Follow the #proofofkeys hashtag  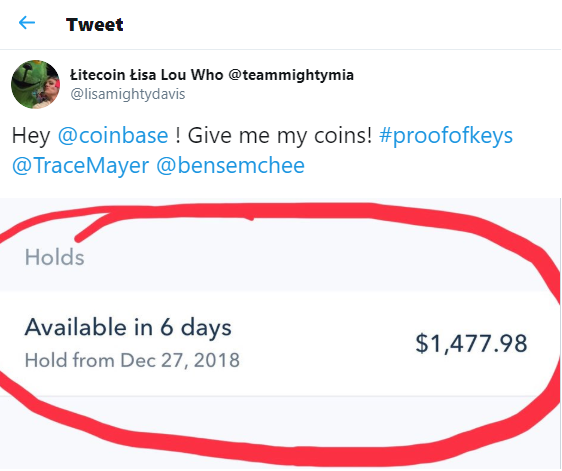click(x=446, y=136)
